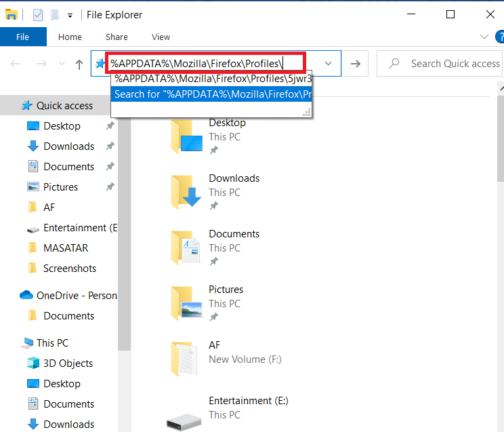Select the Downloads folder icon in main pane
This screenshot has width=504, height=432.
(x=186, y=192)
